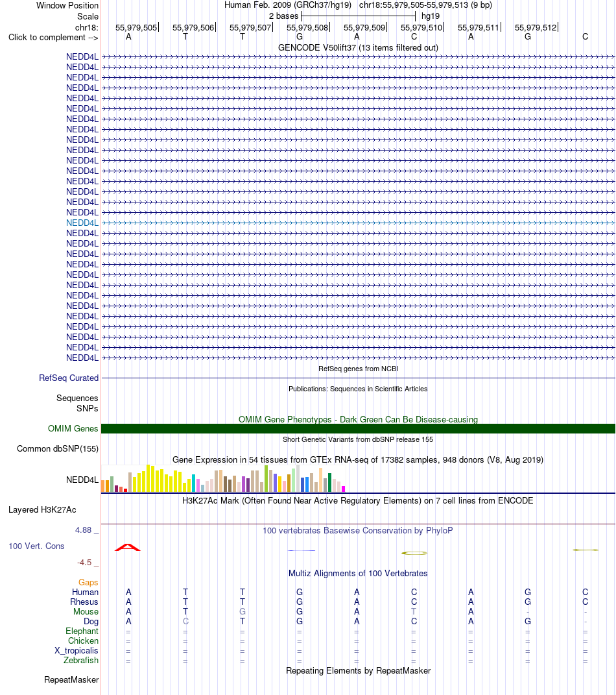Click the Zebrafish alignment row label
This screenshot has width=616, height=695.
point(80,661)
